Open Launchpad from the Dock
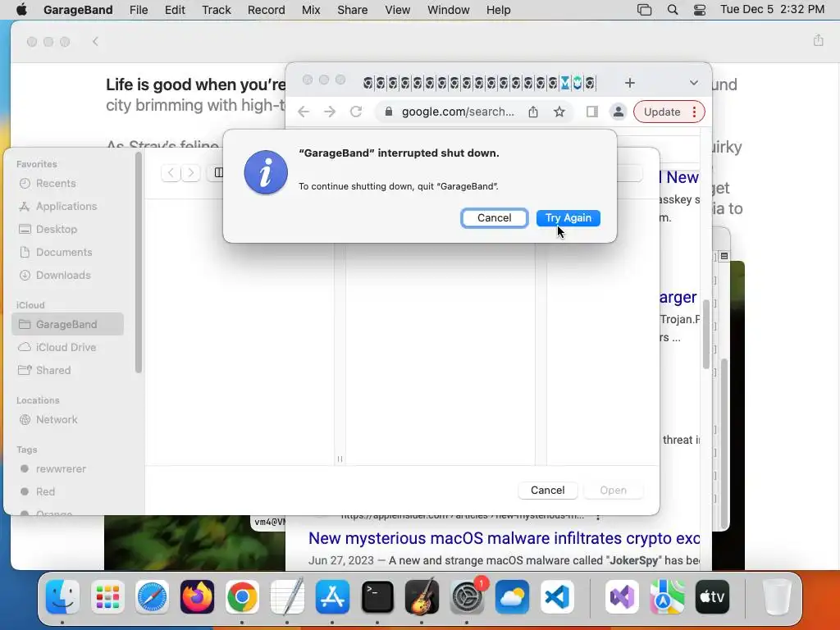 point(107,597)
